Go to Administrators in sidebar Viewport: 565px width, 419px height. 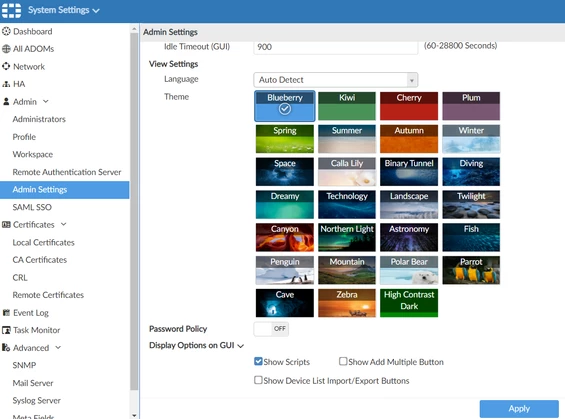coord(39,119)
